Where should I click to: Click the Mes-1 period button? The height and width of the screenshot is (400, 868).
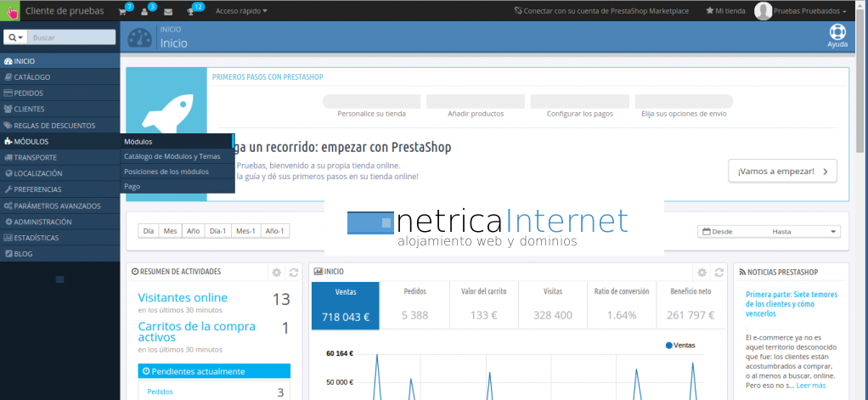pos(245,231)
